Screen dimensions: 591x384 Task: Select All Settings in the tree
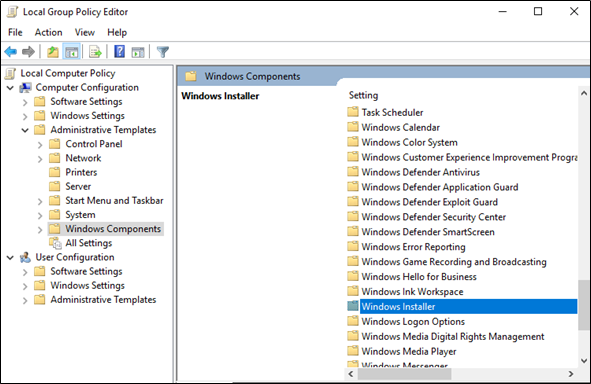pos(89,243)
